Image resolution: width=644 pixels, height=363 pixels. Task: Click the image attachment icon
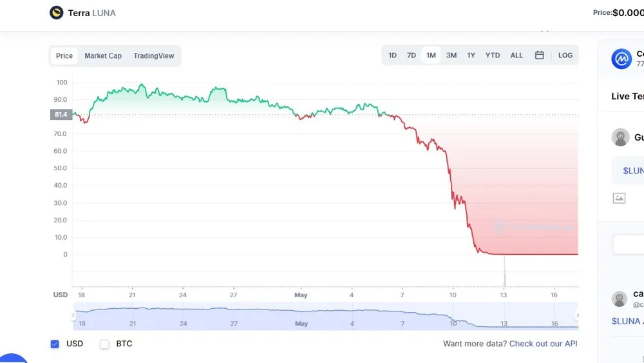619,198
